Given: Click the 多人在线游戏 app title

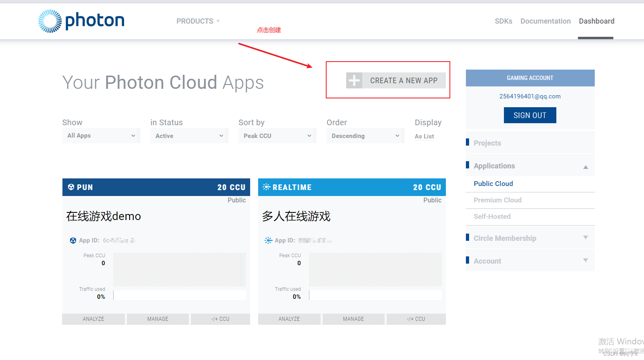Looking at the screenshot, I should 296,216.
